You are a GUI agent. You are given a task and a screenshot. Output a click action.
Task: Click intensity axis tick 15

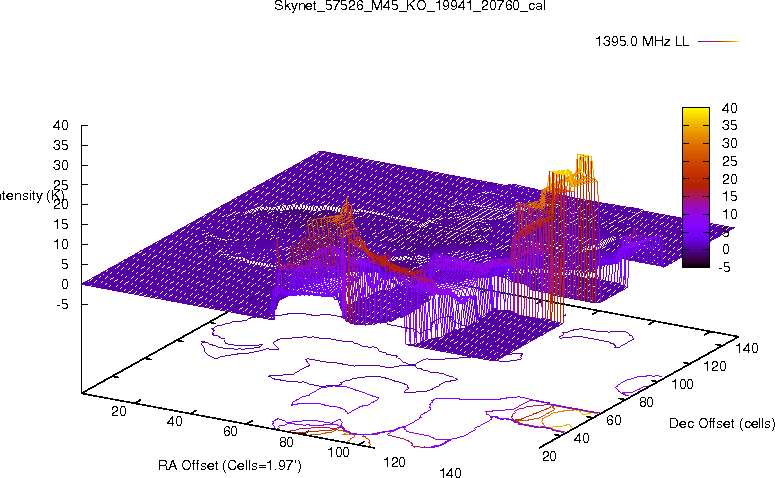click(x=61, y=224)
